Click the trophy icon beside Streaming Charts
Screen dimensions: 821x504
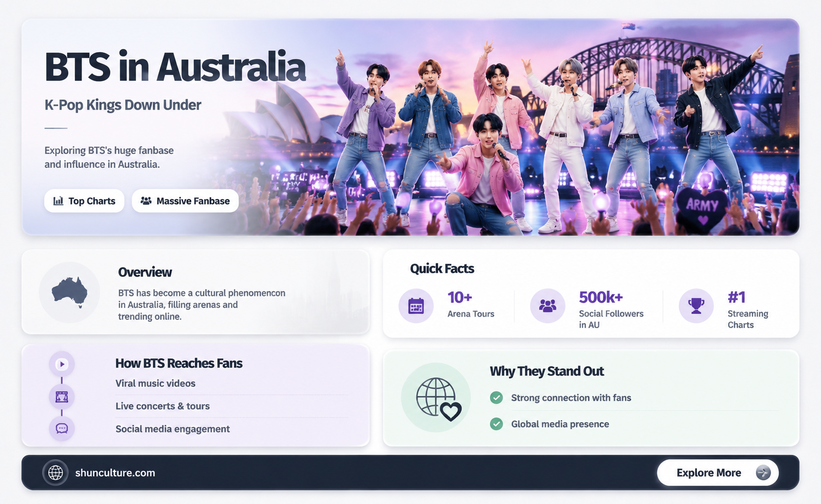(x=696, y=306)
